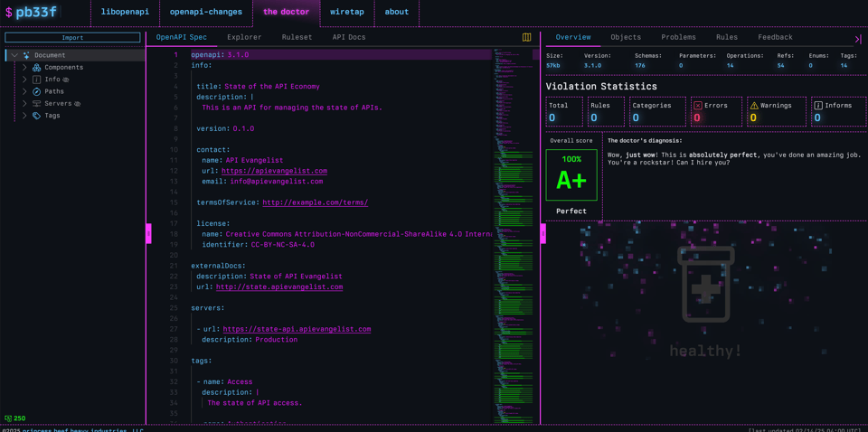
Task: Open the Ruleset tab
Action: (x=297, y=37)
